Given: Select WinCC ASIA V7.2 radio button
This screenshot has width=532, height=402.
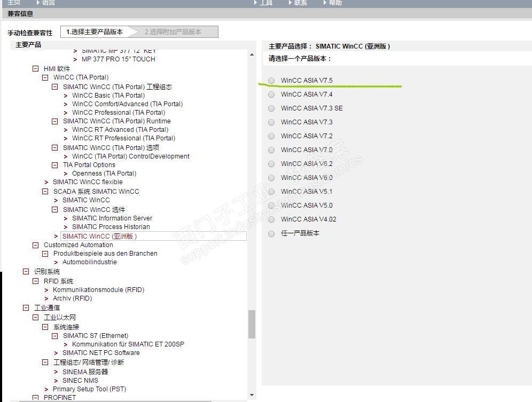Looking at the screenshot, I should point(271,136).
